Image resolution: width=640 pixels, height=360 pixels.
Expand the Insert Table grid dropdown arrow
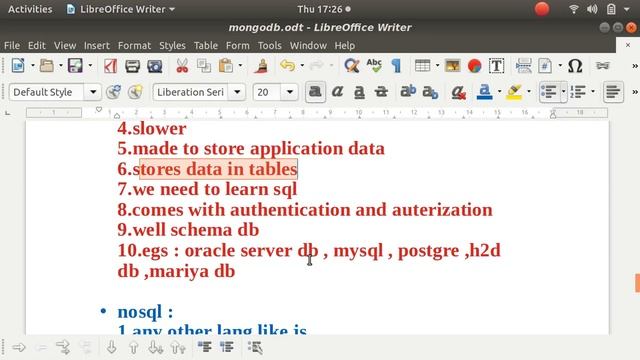click(437, 66)
